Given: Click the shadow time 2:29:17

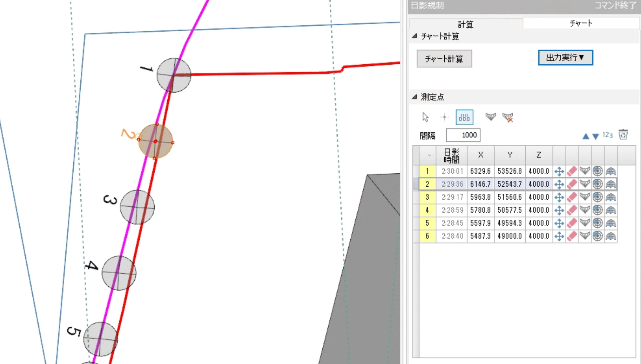Looking at the screenshot, I should [452, 197].
